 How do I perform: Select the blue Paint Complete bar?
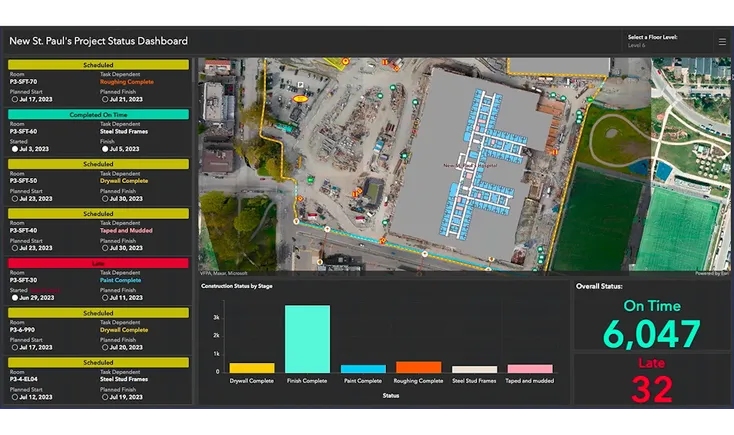[363, 369]
